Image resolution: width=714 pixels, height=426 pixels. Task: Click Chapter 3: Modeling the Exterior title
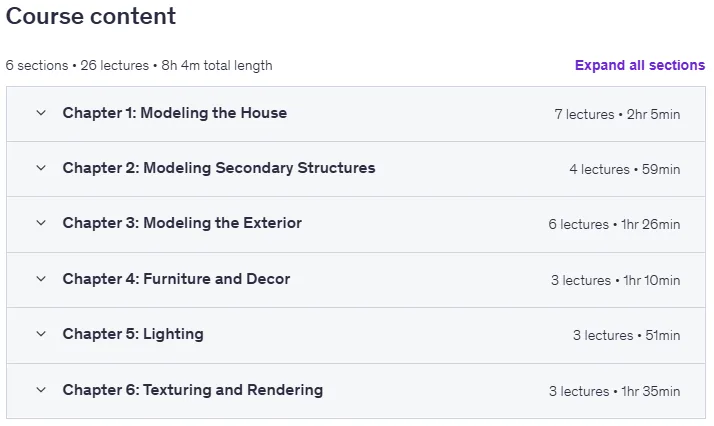point(182,223)
